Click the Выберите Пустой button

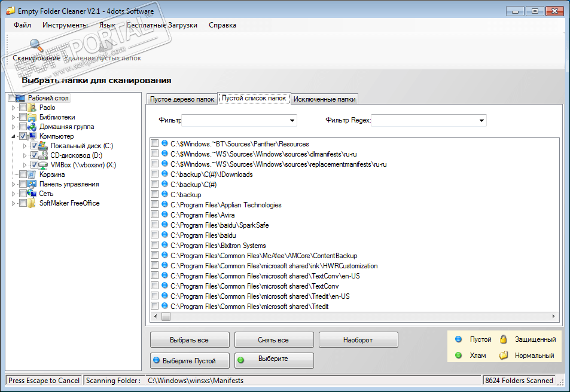pyautogui.click(x=190, y=360)
